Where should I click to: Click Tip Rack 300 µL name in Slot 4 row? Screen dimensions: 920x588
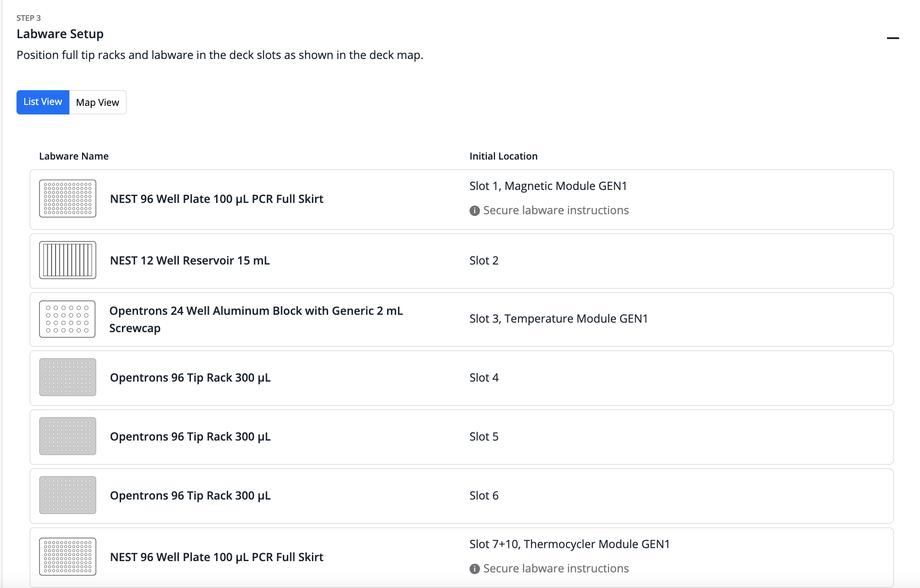pos(190,378)
